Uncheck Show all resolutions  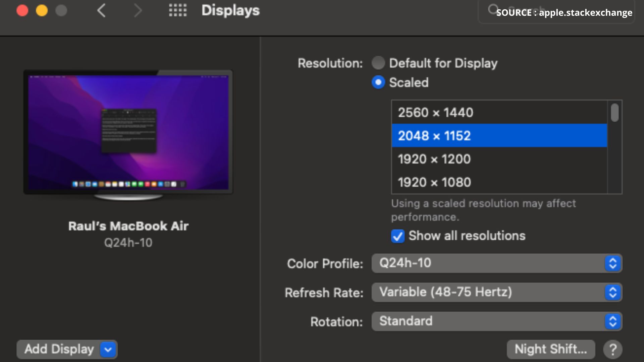pyautogui.click(x=398, y=236)
